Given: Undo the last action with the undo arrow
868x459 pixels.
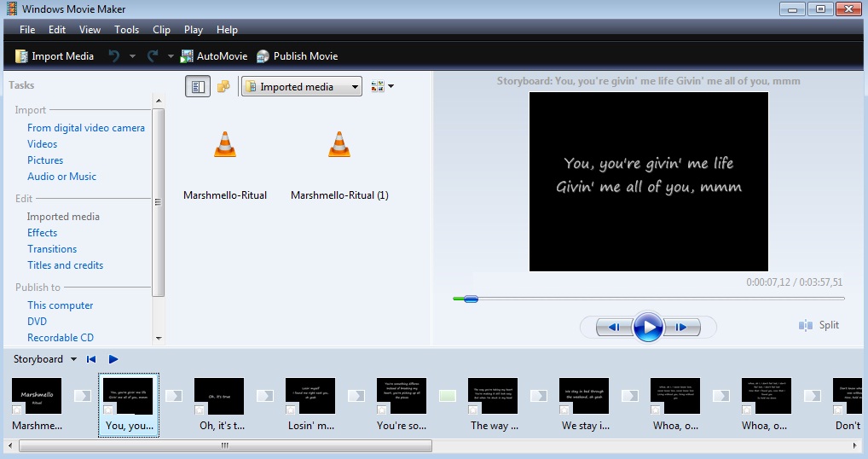Looking at the screenshot, I should 114,56.
